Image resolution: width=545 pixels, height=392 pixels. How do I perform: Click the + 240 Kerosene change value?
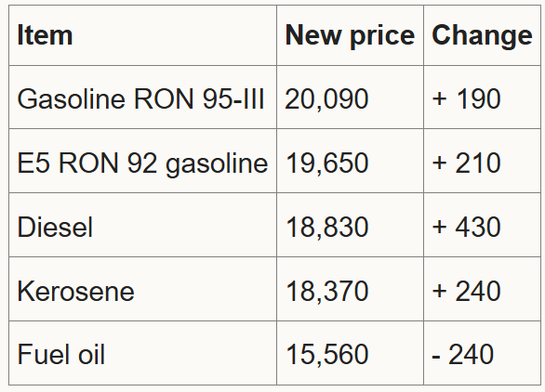(x=466, y=291)
